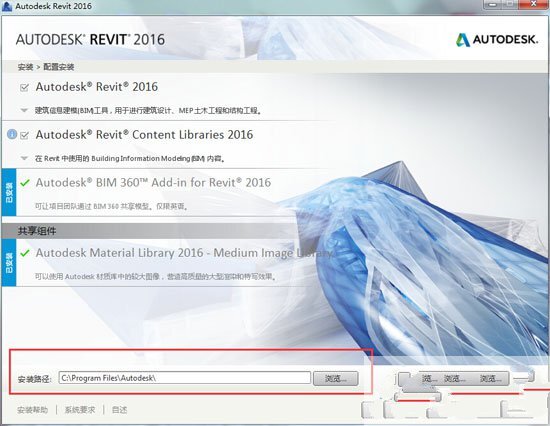Uncheck the Autodesk Revit 2016 checkbox

(x=24, y=87)
